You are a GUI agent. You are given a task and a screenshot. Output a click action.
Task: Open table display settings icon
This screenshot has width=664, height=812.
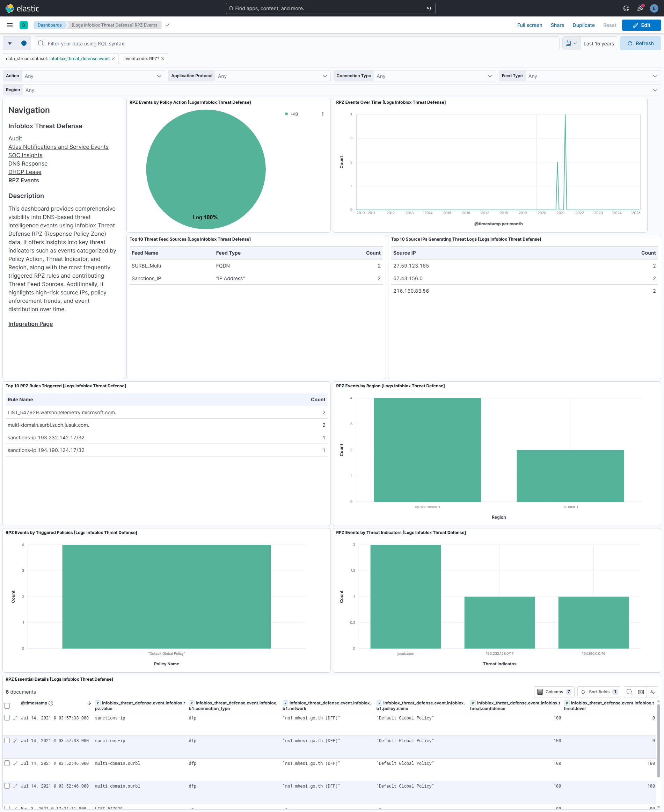[x=652, y=692]
